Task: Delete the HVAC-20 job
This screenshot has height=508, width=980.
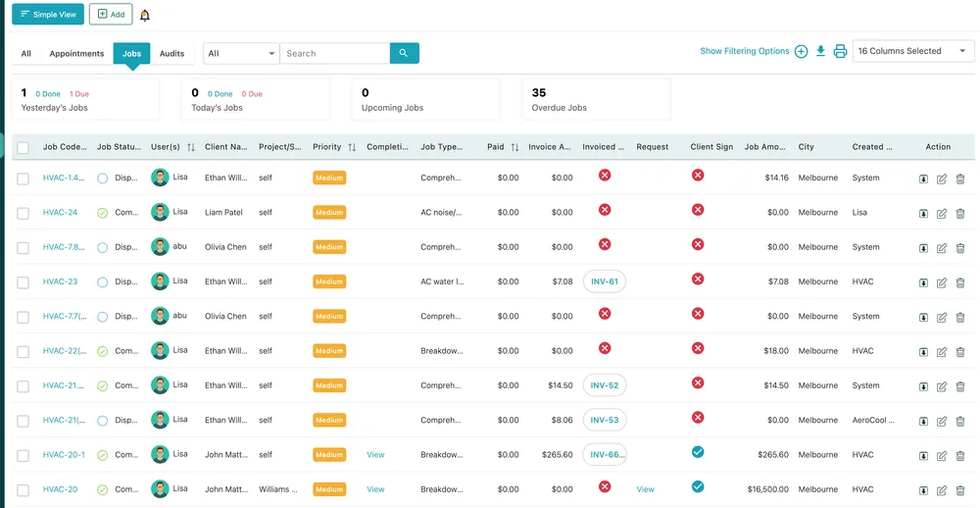Action: click(960, 490)
